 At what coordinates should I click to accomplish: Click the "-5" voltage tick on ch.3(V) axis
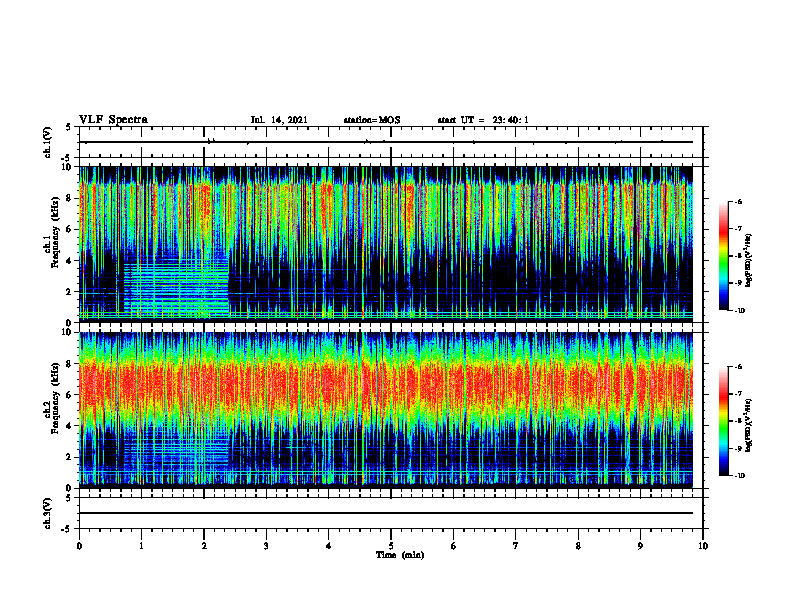point(66,529)
